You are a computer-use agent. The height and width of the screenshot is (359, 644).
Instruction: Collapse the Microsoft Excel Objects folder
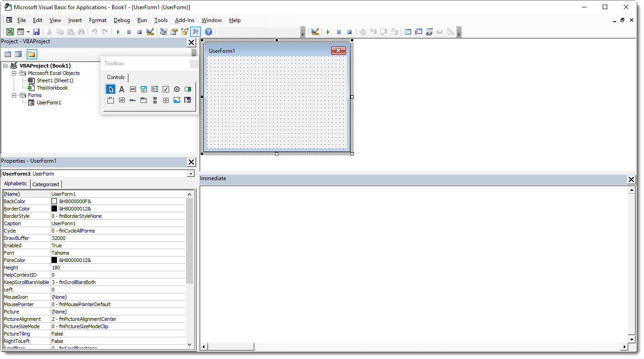15,73
